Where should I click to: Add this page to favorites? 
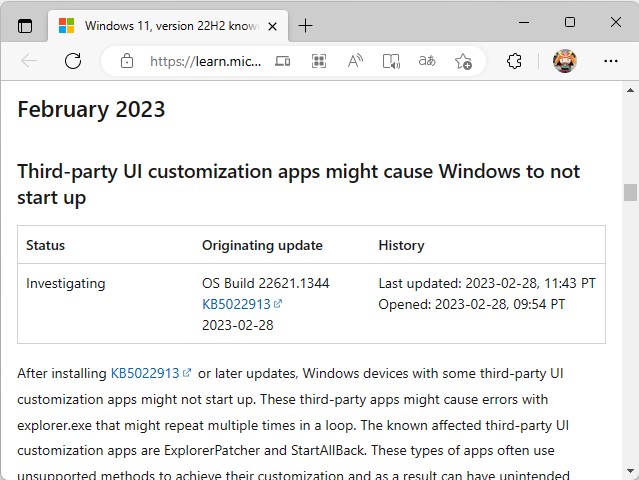tap(463, 62)
